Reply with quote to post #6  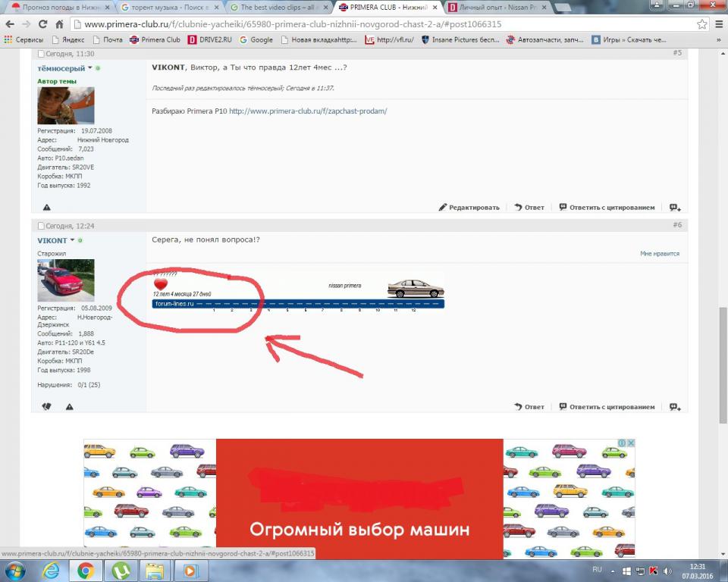607,407
